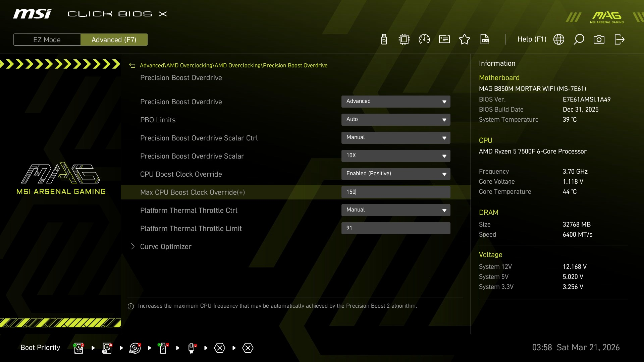Select Platform Thermal Throttle Limit label
644x362 pixels.
point(191,229)
